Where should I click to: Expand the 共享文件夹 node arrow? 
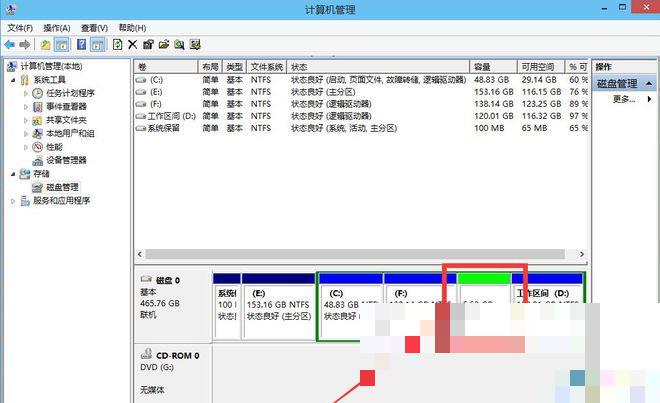tap(26, 120)
